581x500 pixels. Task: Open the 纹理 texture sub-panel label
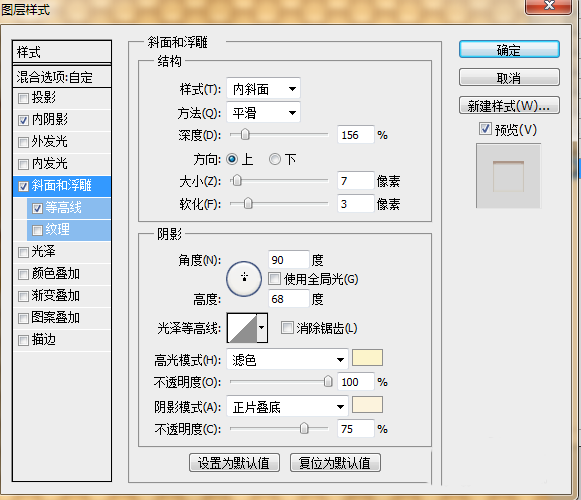pyautogui.click(x=57, y=229)
